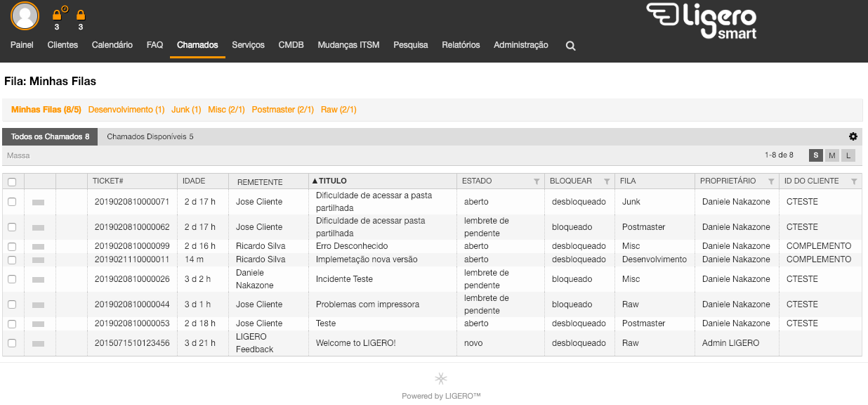Toggle the select-all checkbox in table header

click(12, 182)
